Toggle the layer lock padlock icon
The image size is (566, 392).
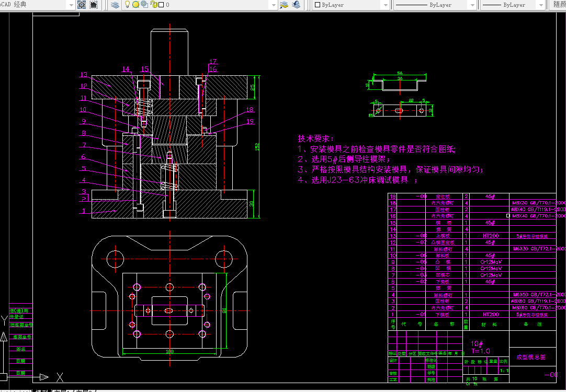153,4
